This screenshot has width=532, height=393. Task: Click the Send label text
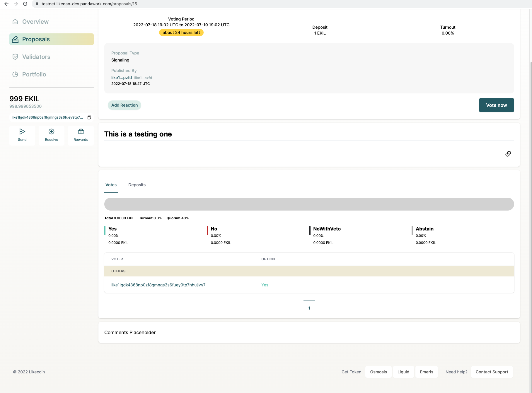click(x=22, y=140)
